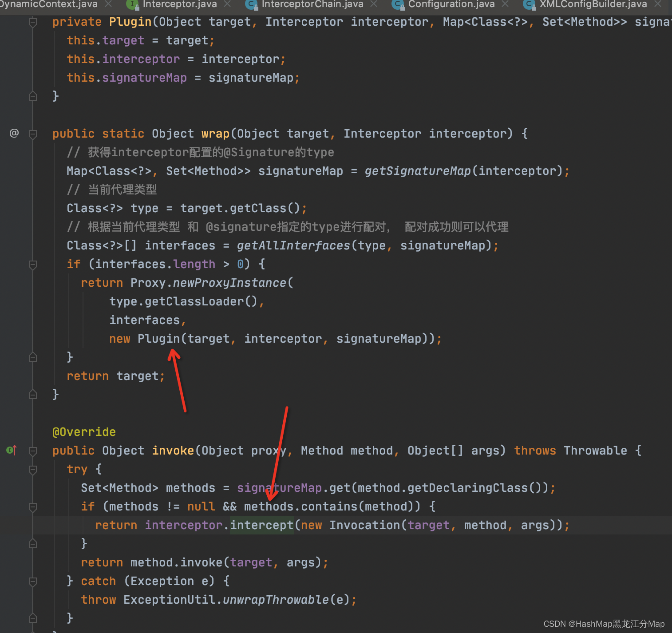This screenshot has width=672, height=633.
Task: Switch to the XMLConfigBuilder.java tab
Action: 593,4
